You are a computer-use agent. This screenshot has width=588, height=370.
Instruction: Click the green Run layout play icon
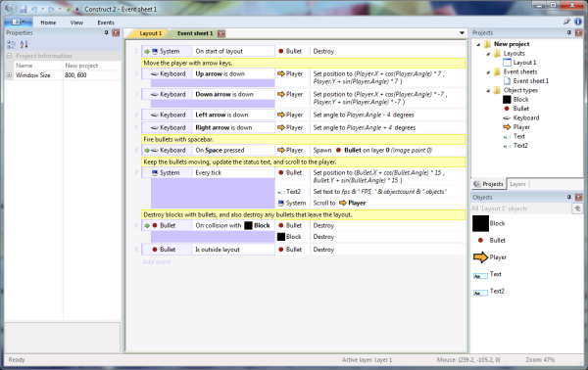click(x=69, y=9)
